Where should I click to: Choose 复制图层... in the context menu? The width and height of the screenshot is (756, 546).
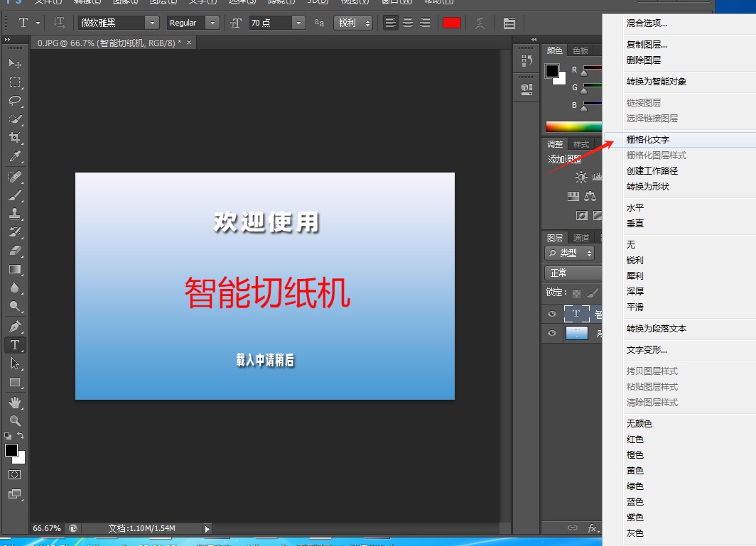647,45
